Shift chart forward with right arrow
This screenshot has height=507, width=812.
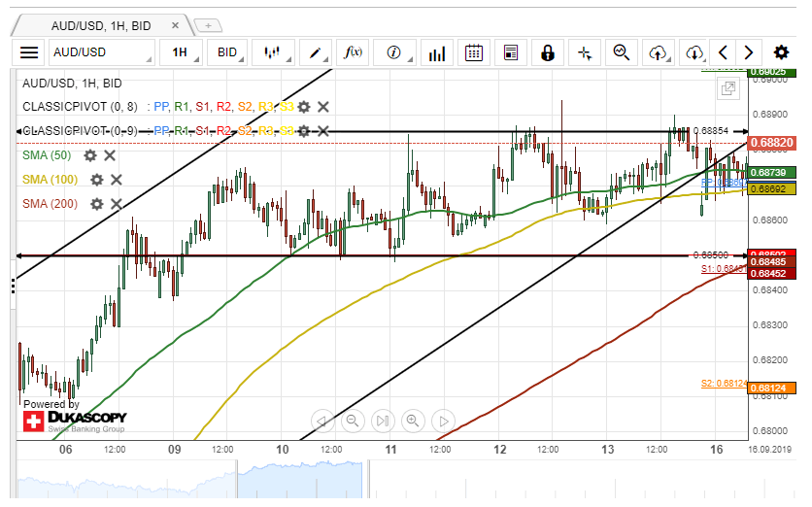748,52
